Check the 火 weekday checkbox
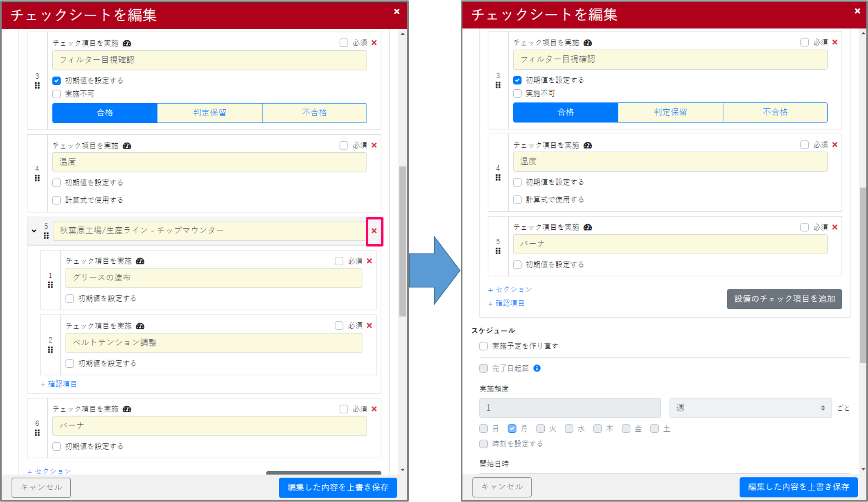This screenshot has width=868, height=502. (x=541, y=429)
